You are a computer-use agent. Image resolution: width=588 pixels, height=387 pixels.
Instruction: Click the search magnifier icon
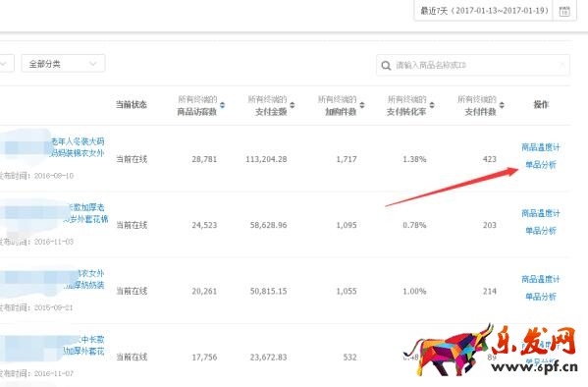tap(386, 66)
